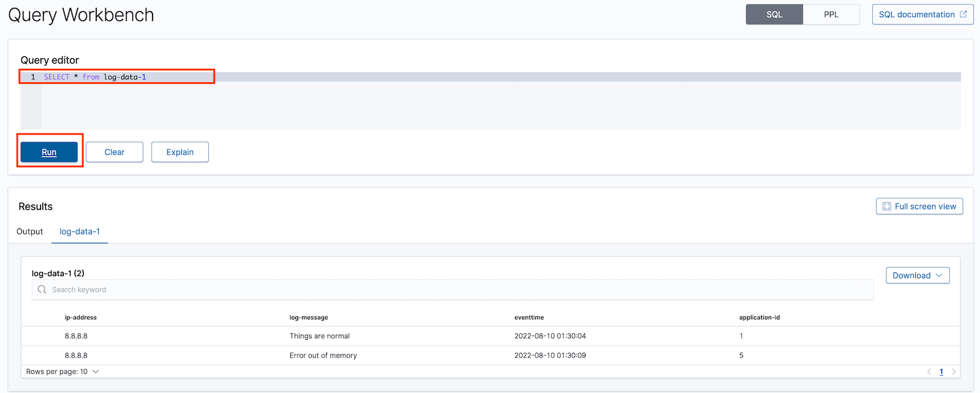The height and width of the screenshot is (393, 980).
Task: Select the log-data-1 results tab
Action: (80, 231)
